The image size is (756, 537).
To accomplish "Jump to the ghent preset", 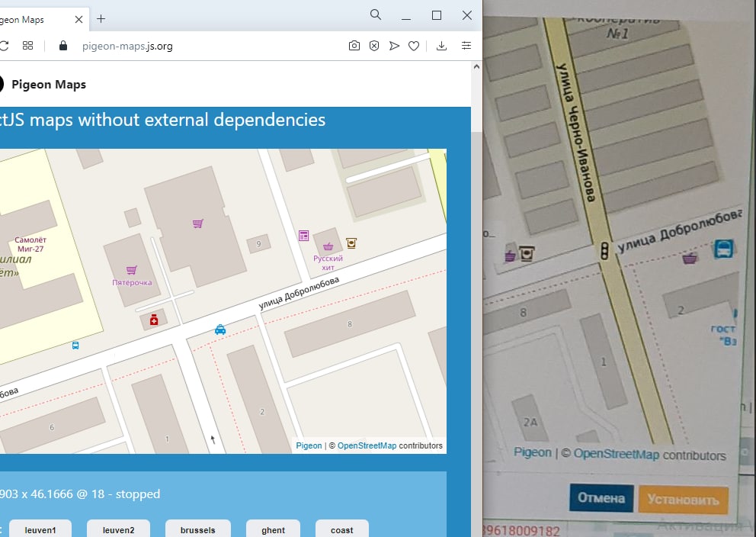I will [x=274, y=530].
